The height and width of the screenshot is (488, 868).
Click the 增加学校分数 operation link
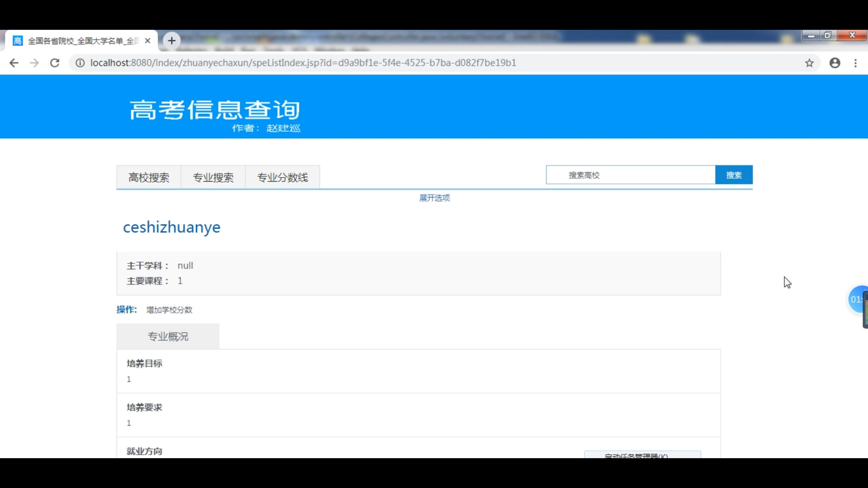coord(170,310)
